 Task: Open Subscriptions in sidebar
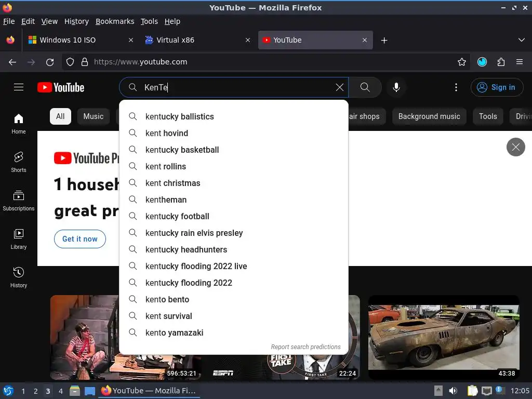click(x=18, y=201)
